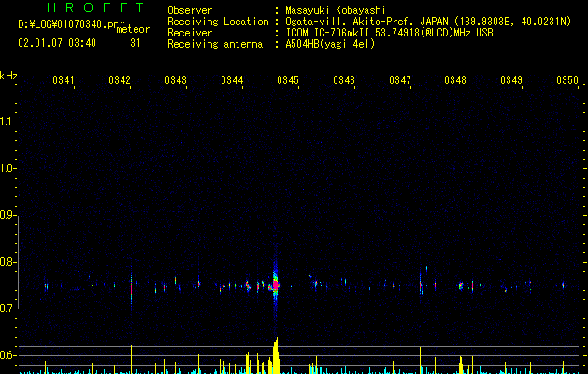588x374 pixels.
Task: Click the 0.8 kHz frequency tick label
Action: pos(7,262)
